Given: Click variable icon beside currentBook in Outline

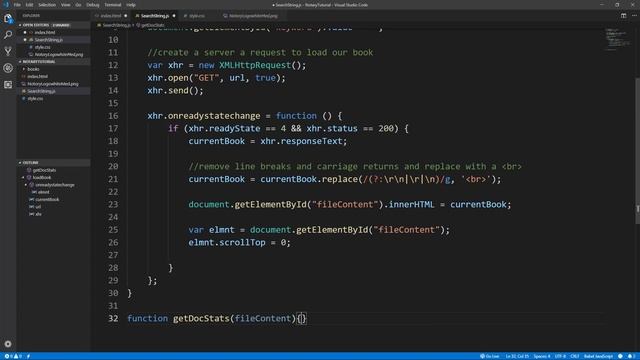Looking at the screenshot, I should (31, 200).
